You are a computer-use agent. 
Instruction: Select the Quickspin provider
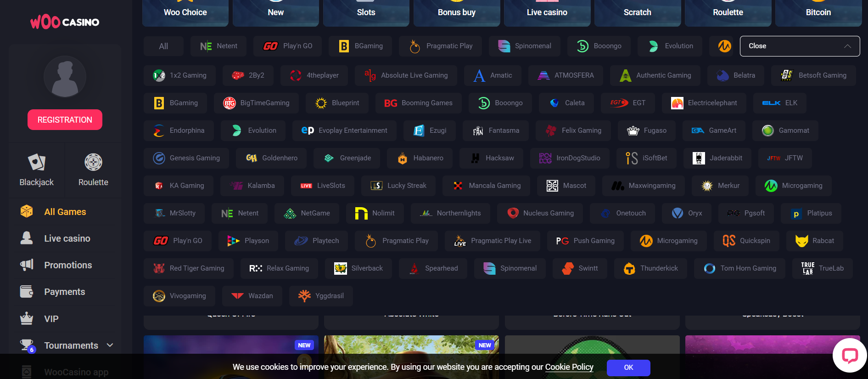(x=746, y=241)
